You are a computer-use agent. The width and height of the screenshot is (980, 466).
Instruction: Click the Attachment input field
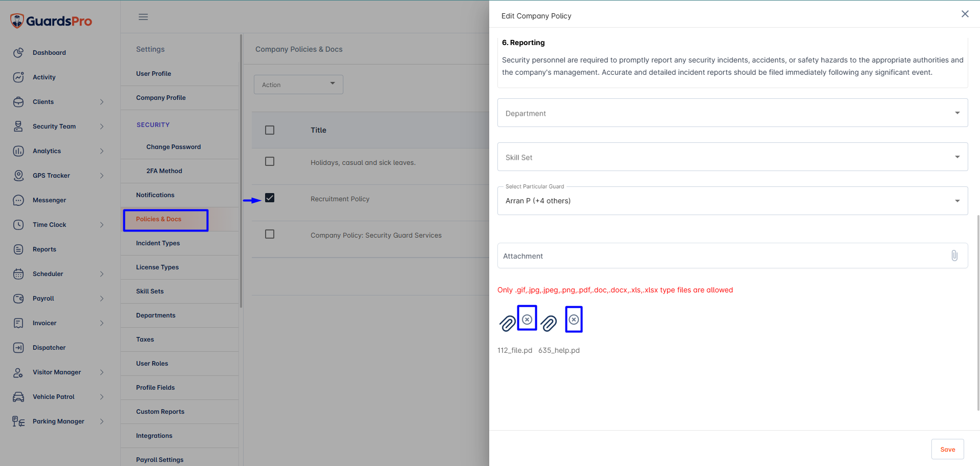click(732, 256)
